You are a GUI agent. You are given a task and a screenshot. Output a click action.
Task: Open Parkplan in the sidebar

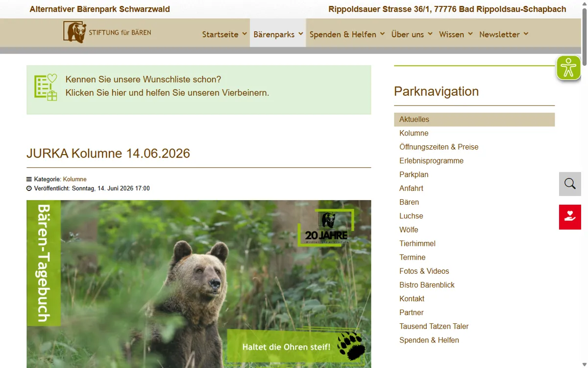(x=414, y=174)
